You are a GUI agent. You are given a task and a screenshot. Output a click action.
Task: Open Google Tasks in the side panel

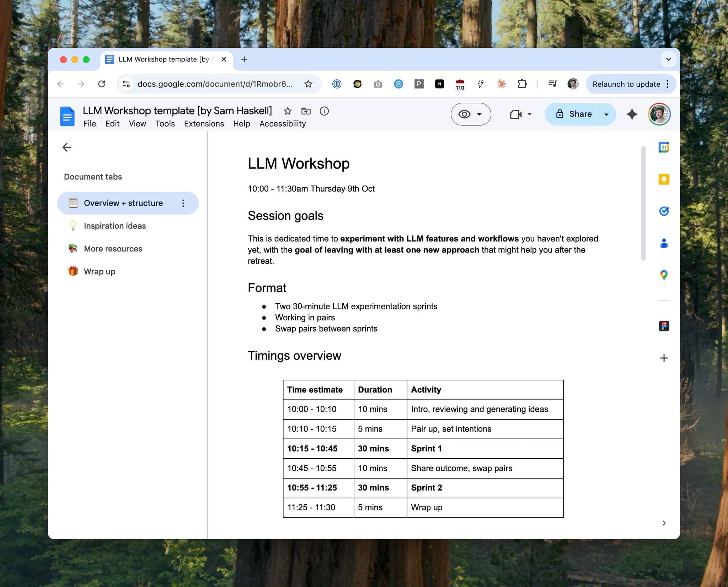coord(664,211)
